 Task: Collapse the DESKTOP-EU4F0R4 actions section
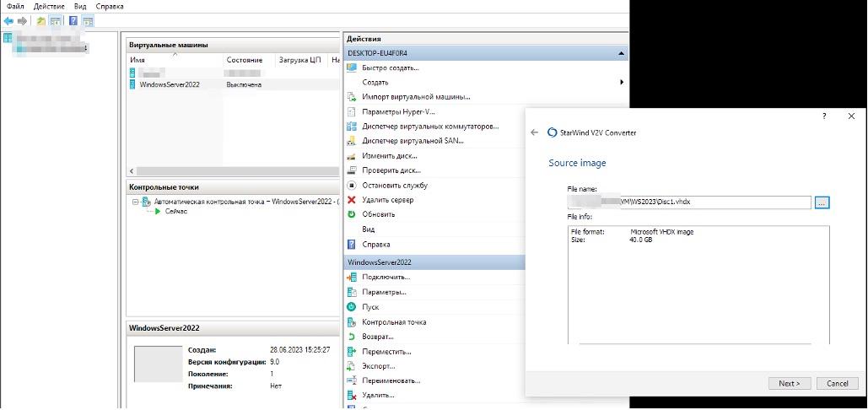pyautogui.click(x=622, y=53)
